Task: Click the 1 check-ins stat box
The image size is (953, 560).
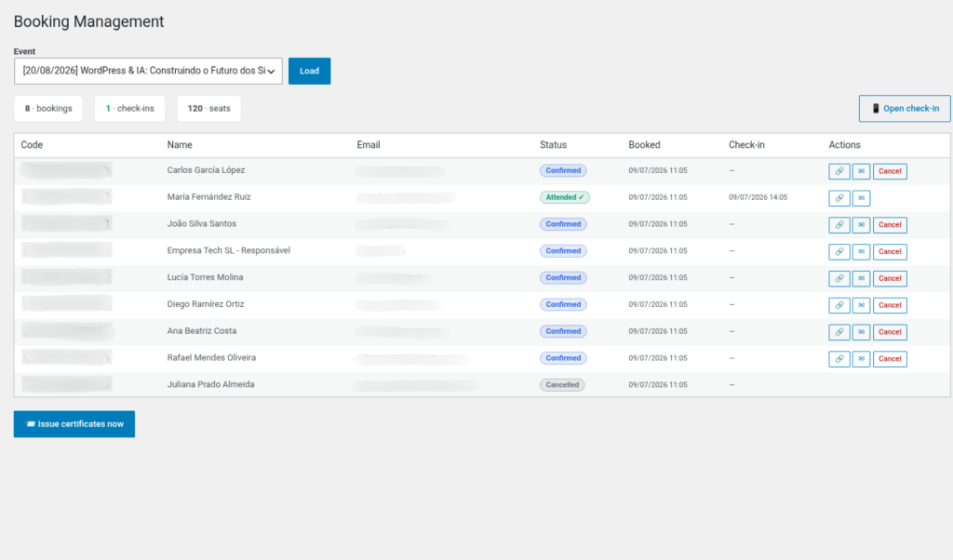Action: (130, 109)
